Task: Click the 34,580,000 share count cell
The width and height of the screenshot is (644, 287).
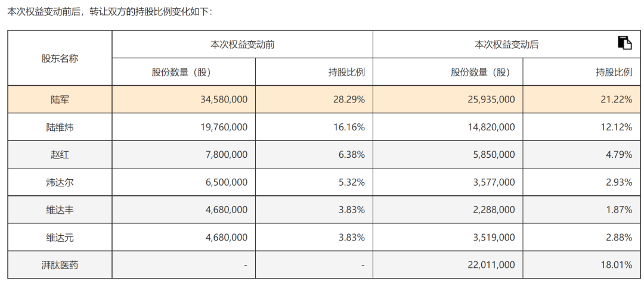Action: coord(184,99)
